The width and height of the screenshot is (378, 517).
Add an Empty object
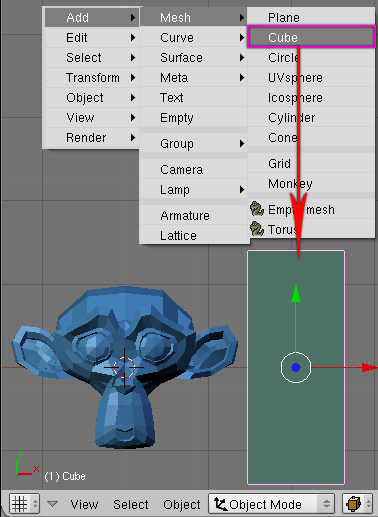193,117
